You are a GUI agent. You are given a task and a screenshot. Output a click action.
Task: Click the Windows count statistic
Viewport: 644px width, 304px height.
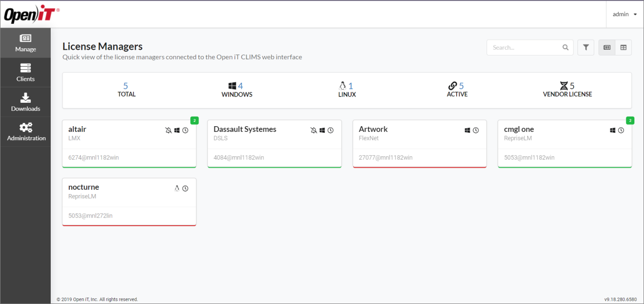tap(236, 90)
